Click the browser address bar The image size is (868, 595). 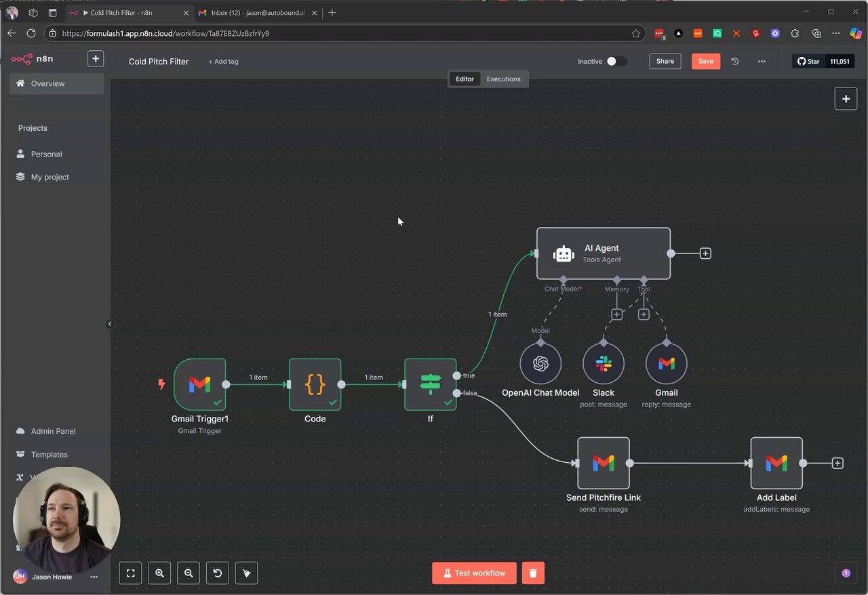coord(346,33)
